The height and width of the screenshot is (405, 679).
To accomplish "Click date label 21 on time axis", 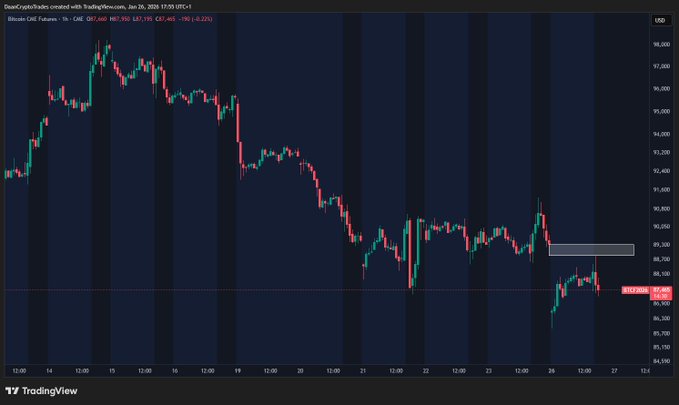I will point(363,371).
